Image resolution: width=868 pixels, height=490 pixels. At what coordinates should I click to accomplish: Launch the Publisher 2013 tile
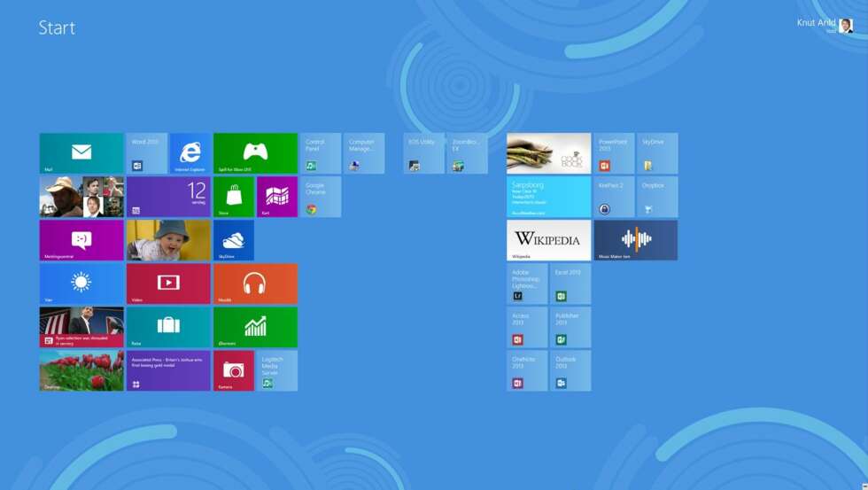[x=570, y=327]
